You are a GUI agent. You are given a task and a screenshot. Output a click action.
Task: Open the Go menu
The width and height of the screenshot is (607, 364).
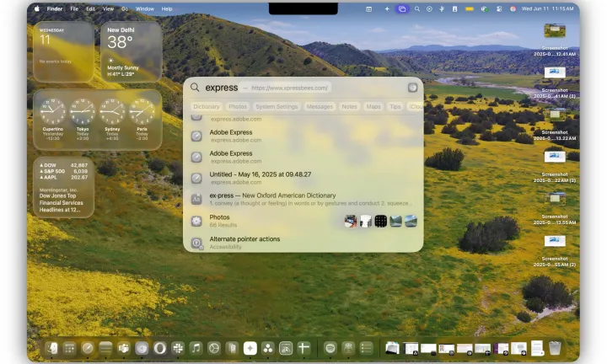[x=125, y=8]
